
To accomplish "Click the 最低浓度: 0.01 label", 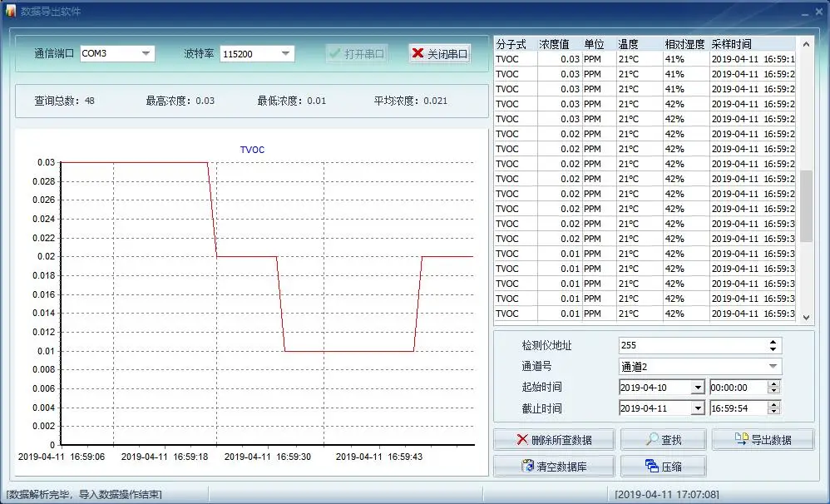I will (x=292, y=101).
